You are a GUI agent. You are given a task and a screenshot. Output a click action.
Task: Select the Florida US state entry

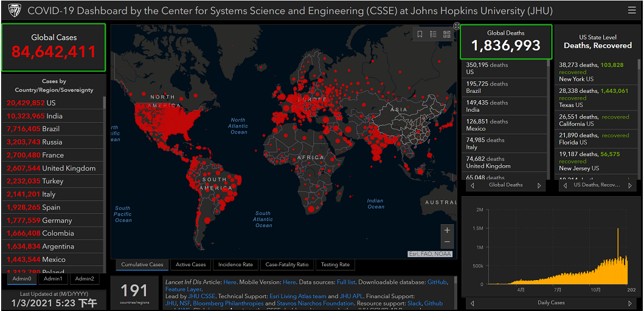(596, 138)
